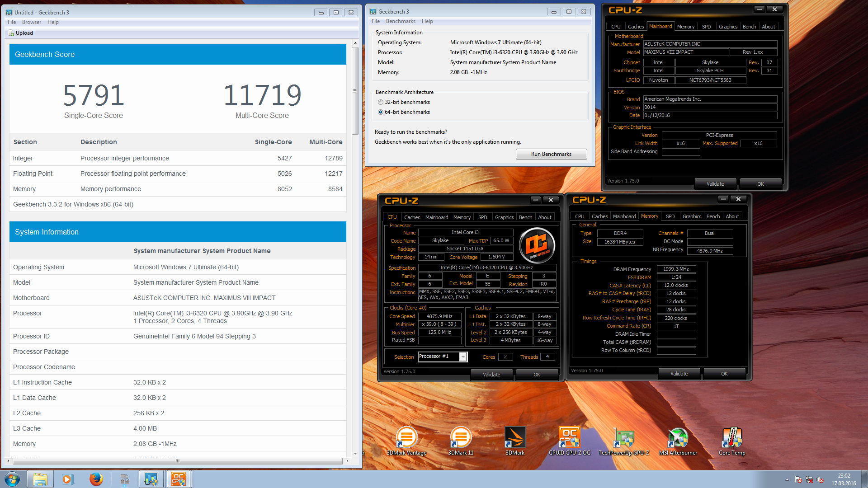Open Help menu in Untitled - Geekbench 3

pos(53,22)
